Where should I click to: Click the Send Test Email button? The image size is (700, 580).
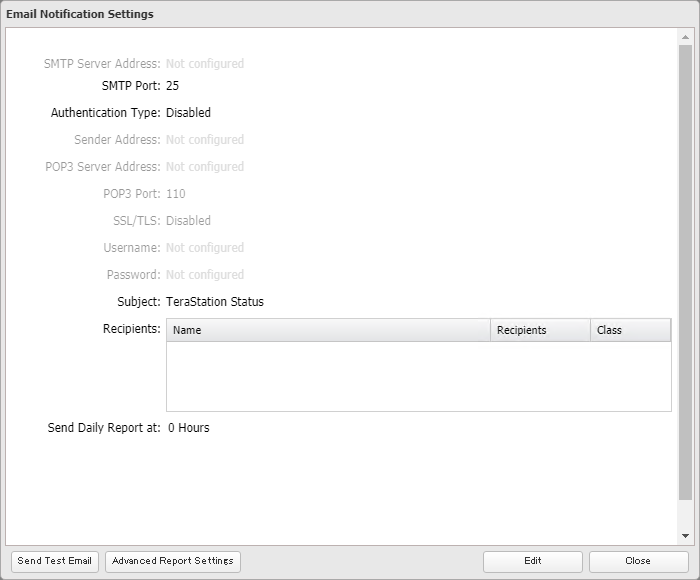click(54, 561)
